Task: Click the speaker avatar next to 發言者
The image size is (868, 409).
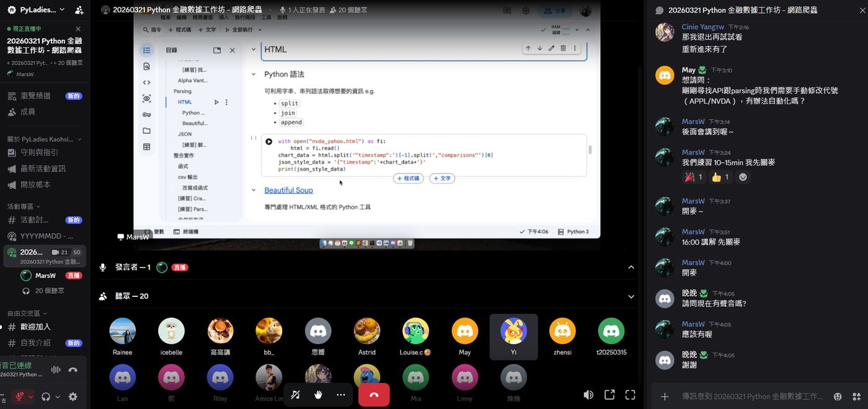Action: click(162, 267)
